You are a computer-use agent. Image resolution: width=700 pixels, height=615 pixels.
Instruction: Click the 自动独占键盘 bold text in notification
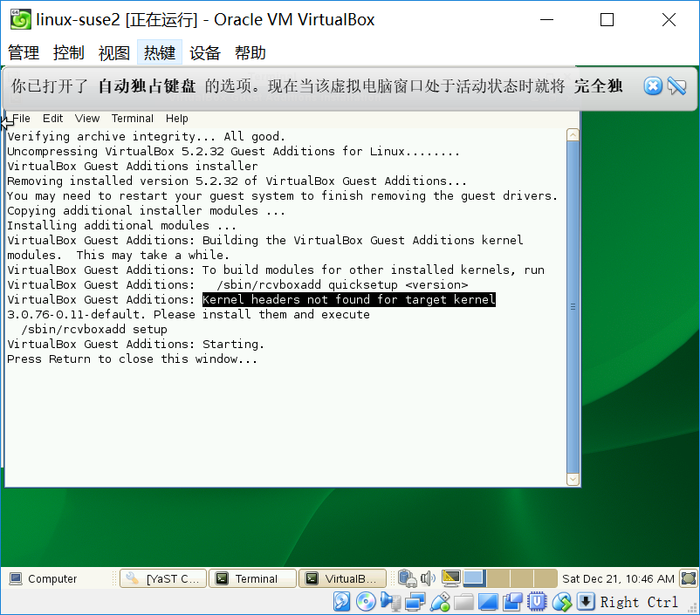(147, 85)
